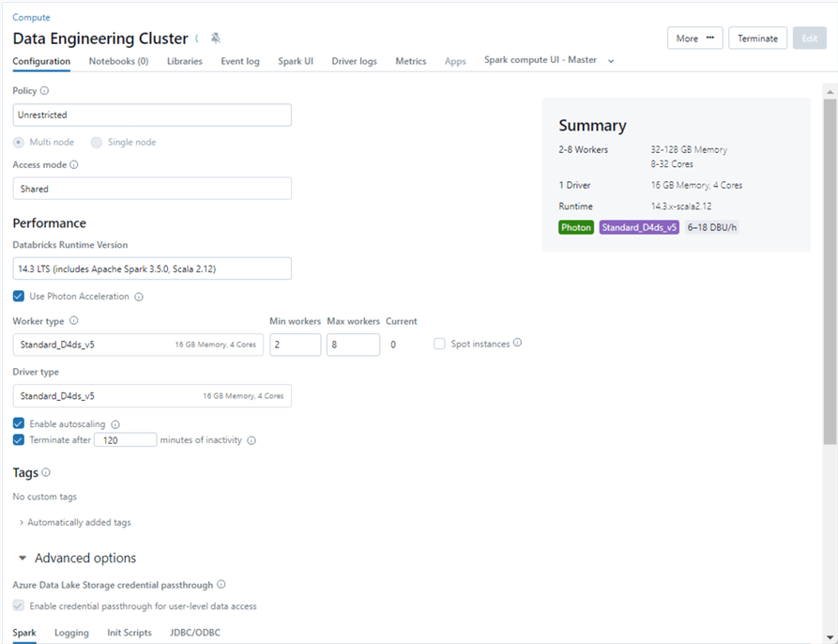This screenshot has height=644, width=838.
Task: Click the Max workers input field
Action: point(353,345)
